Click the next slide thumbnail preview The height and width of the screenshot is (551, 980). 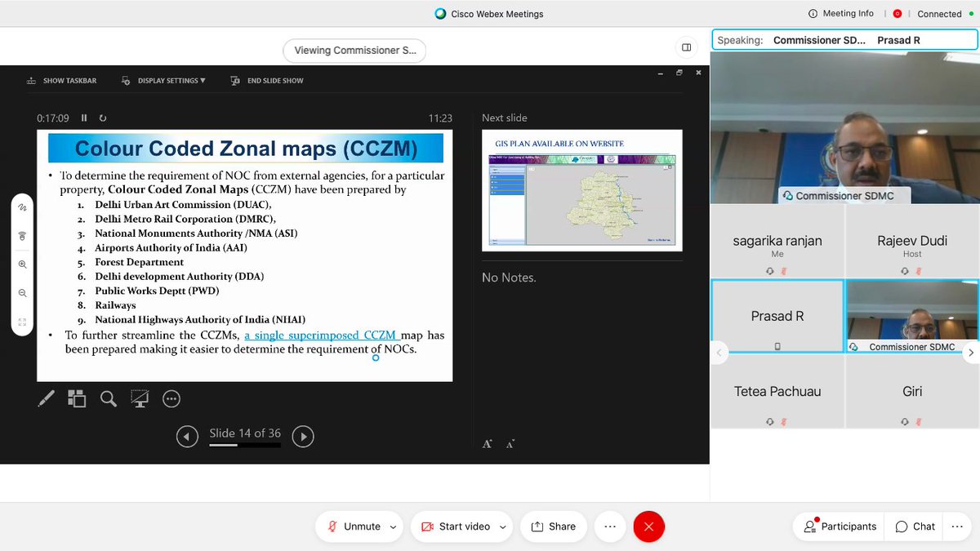point(582,190)
